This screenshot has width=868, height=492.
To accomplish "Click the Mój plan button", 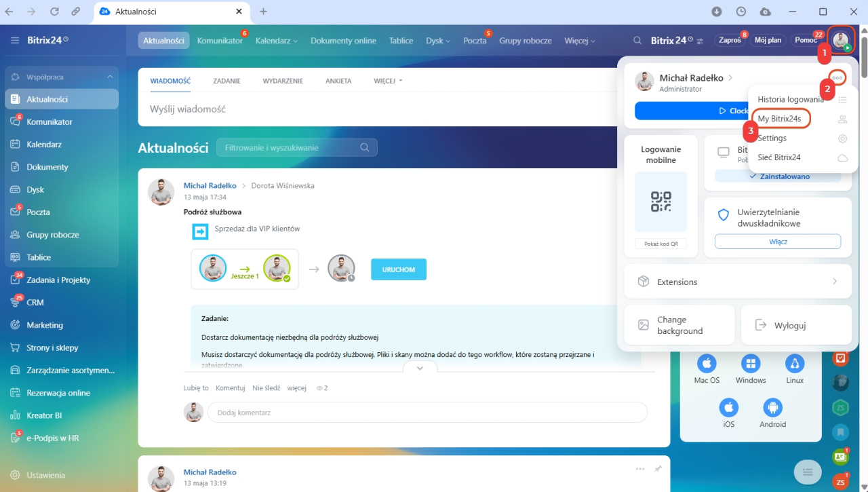I will point(768,40).
